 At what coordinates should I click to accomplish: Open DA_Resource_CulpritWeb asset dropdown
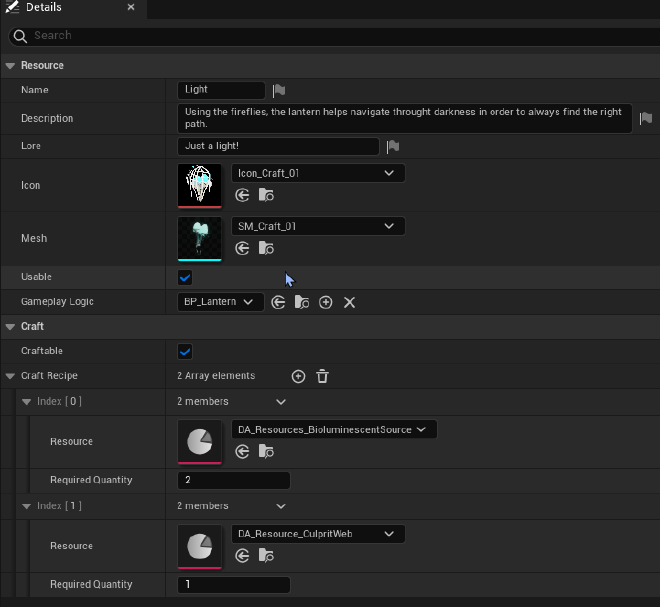coord(318,534)
